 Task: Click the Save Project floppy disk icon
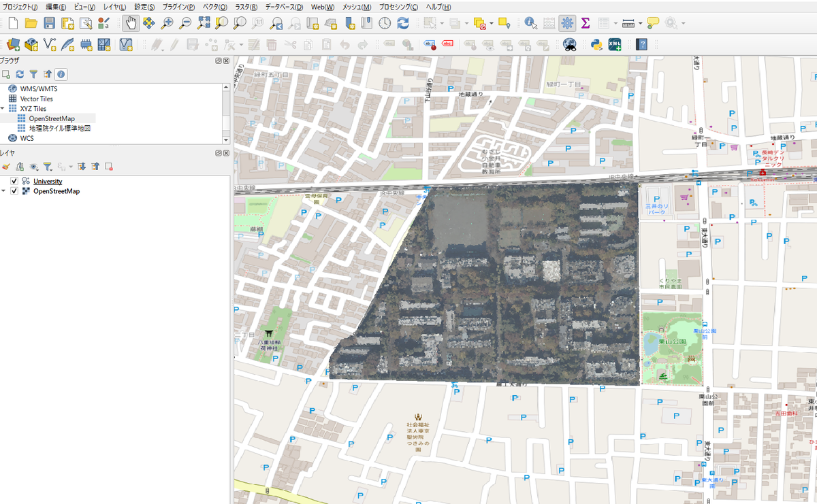click(x=50, y=23)
